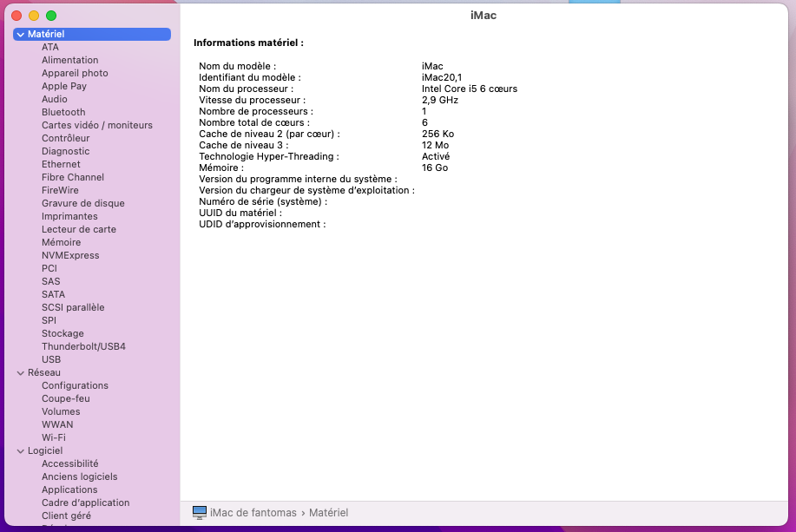Click the '2,9 GHz' processor speed value

pos(440,100)
